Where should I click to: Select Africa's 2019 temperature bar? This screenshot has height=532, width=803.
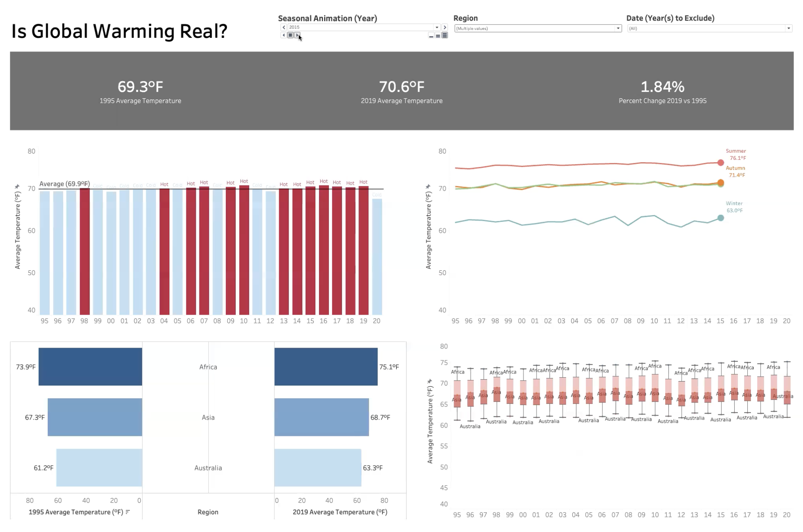coord(326,367)
